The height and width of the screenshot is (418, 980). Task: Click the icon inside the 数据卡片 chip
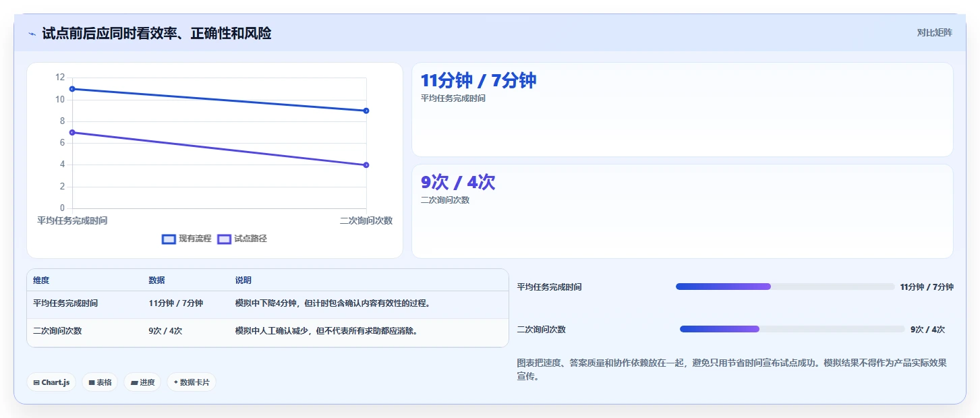point(176,382)
